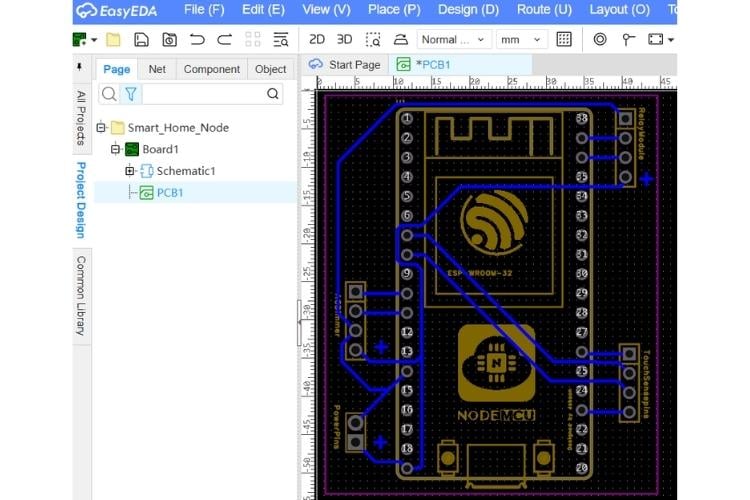750x500 pixels.
Task: Click pad 20 on the ESP32 module
Action: tap(582, 468)
